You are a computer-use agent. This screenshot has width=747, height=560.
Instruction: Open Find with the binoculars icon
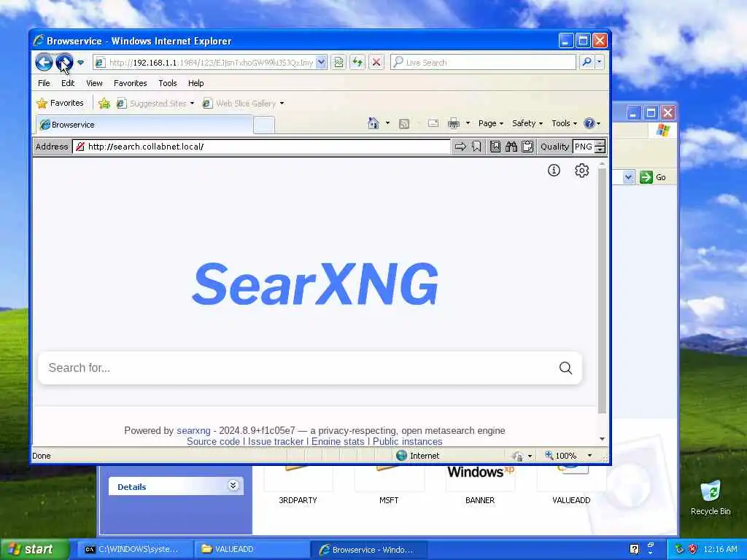point(511,147)
